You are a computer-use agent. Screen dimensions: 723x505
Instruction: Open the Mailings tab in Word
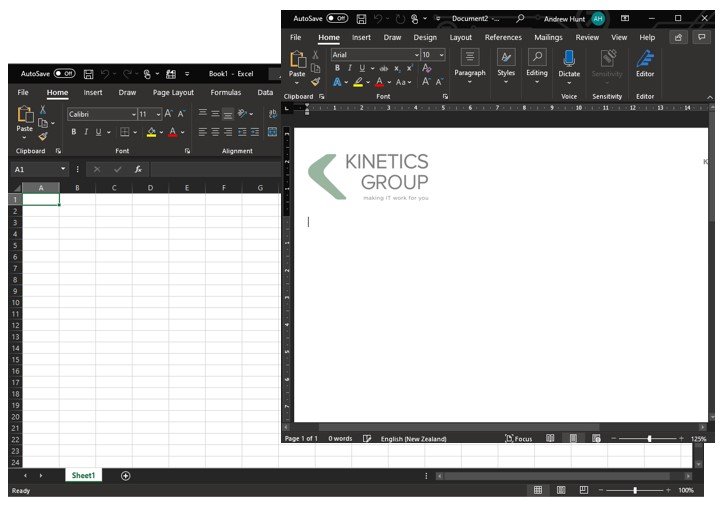(548, 37)
